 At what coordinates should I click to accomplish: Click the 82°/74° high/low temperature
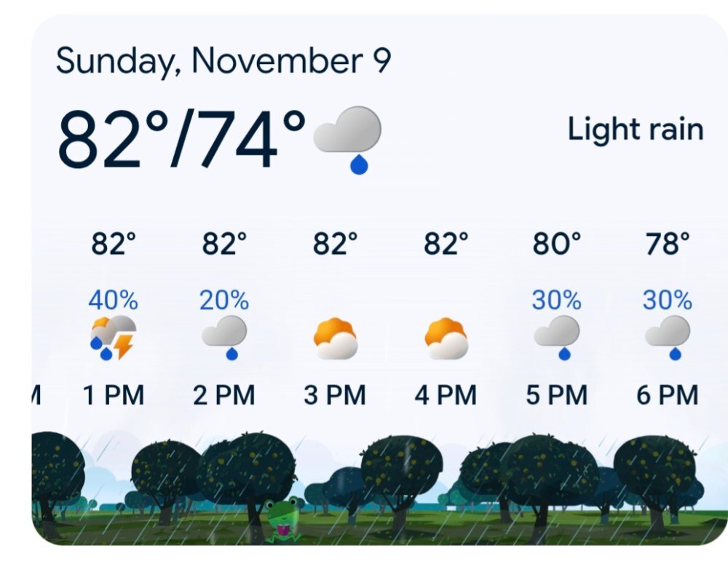click(x=182, y=138)
